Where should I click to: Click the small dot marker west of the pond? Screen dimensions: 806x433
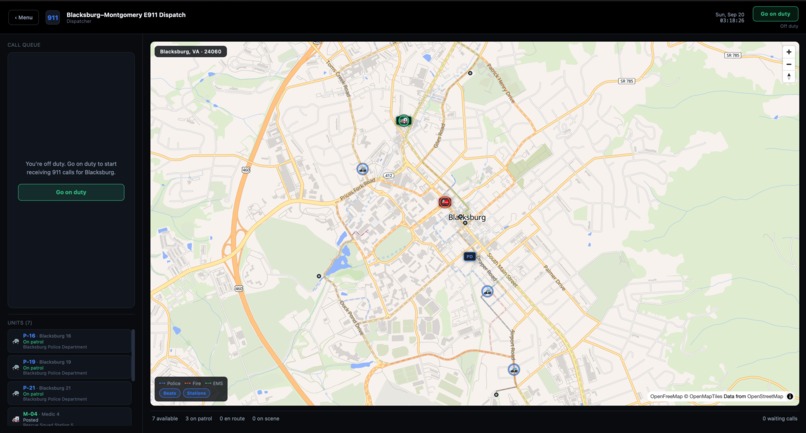[319, 276]
